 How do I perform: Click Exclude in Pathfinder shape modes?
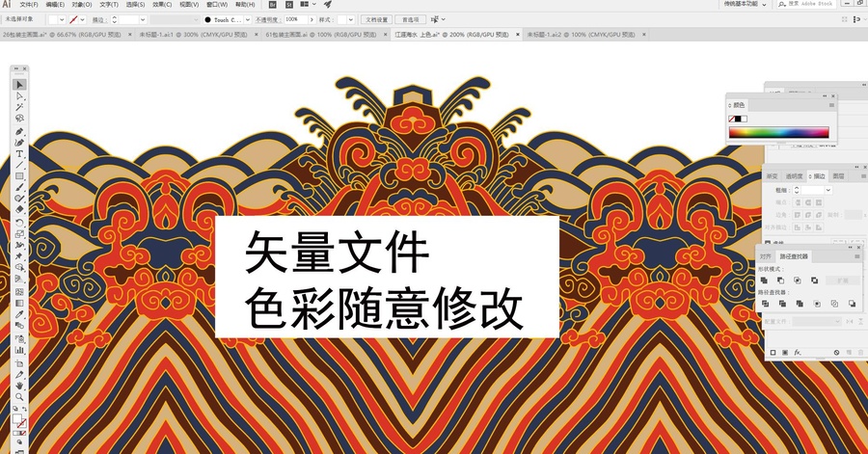[814, 280]
